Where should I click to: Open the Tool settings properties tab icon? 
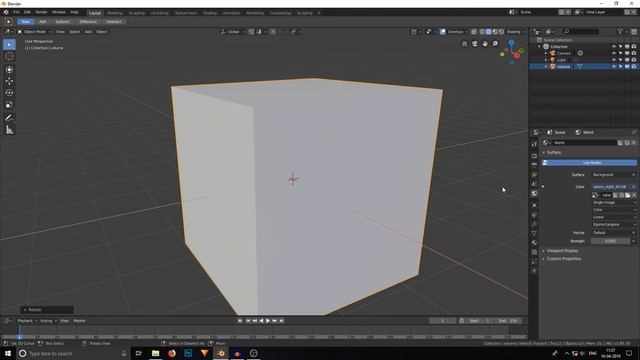coord(534,144)
